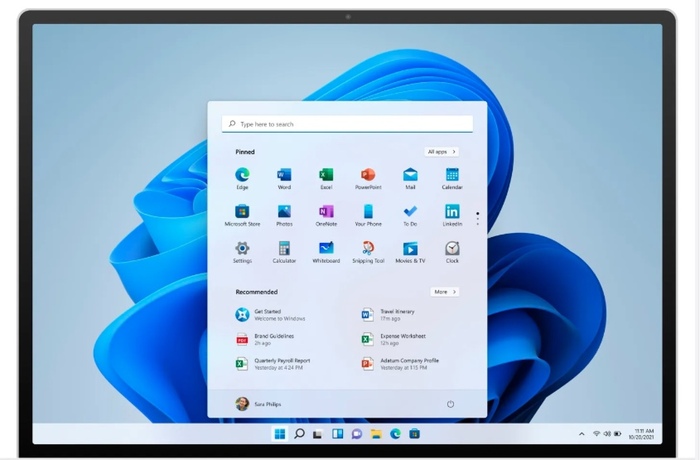
Task: Open Edge from pinned apps
Action: [x=242, y=178]
